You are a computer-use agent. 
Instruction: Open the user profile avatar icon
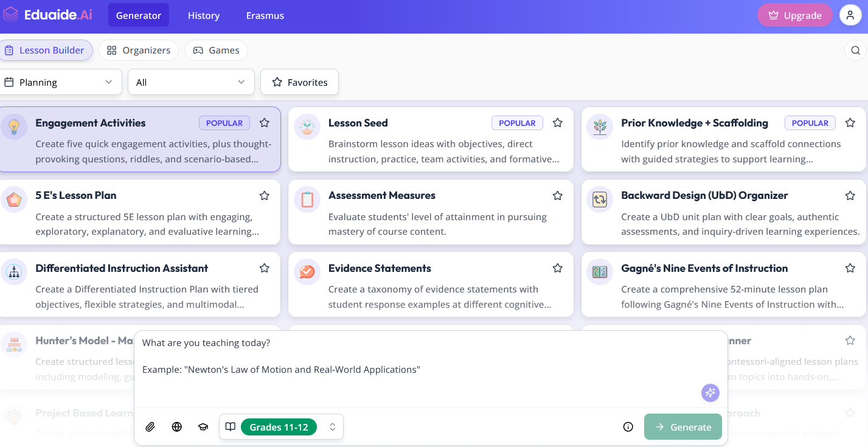pos(850,15)
